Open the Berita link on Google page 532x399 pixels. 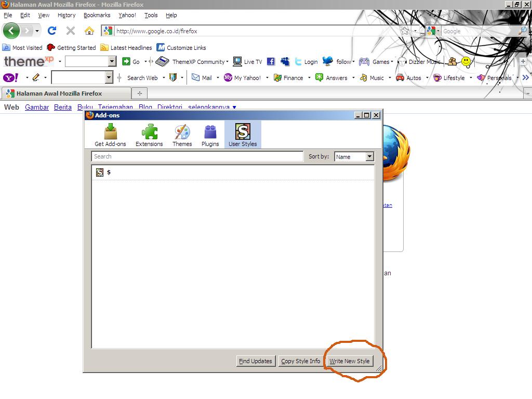[x=63, y=107]
